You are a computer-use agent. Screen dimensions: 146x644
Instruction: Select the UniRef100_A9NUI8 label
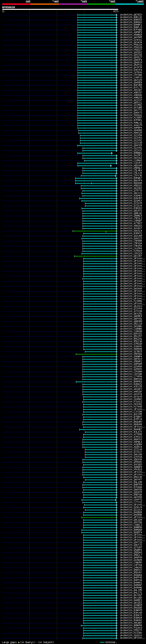point(131,98)
